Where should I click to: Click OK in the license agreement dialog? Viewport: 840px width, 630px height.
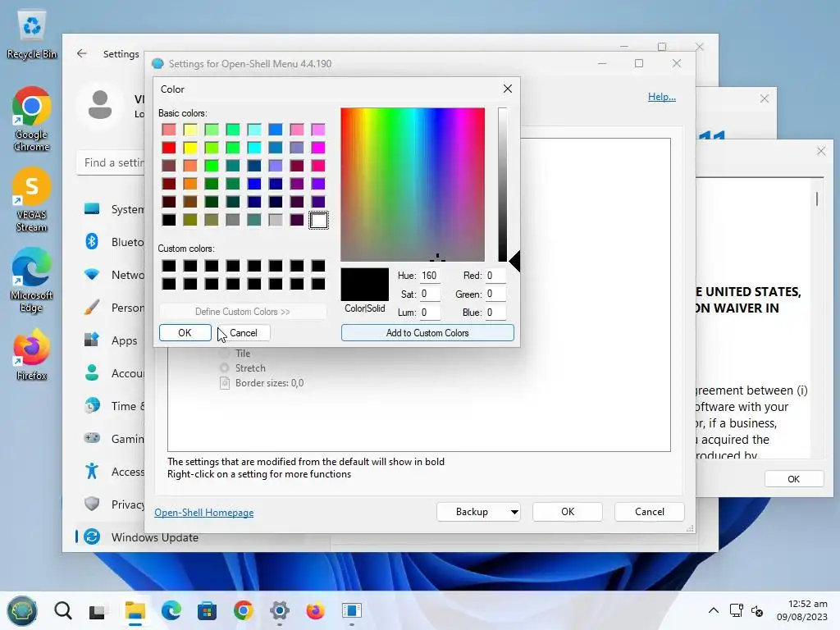click(793, 479)
